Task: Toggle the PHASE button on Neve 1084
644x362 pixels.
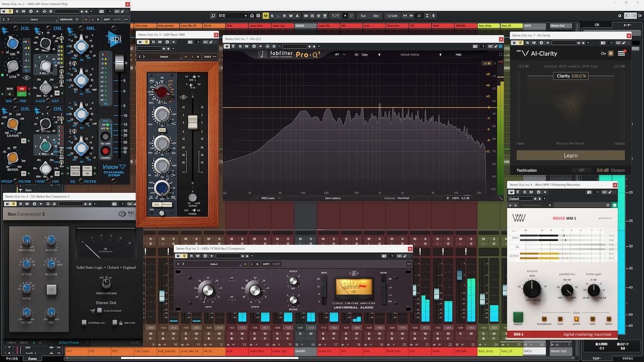Action: (x=167, y=204)
